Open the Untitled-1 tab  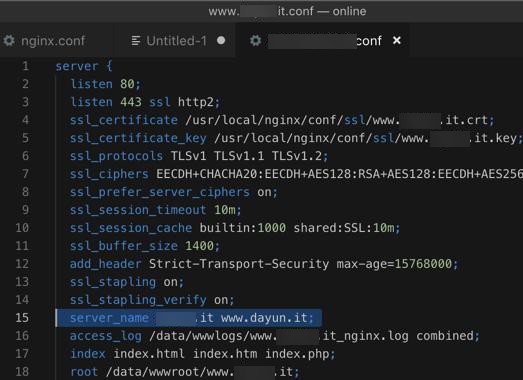coord(177,41)
